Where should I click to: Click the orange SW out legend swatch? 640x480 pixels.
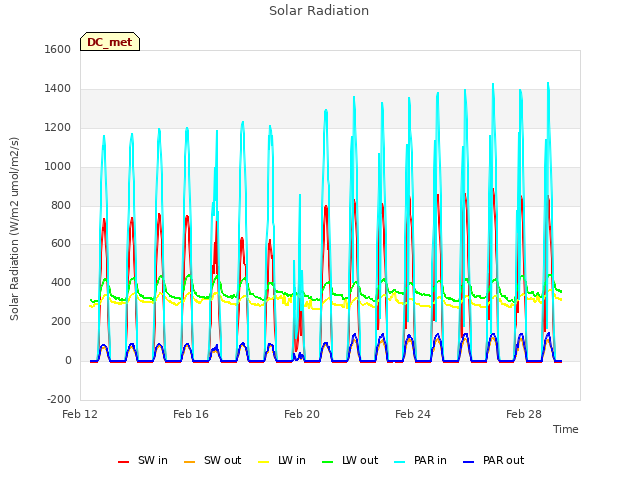(x=189, y=462)
